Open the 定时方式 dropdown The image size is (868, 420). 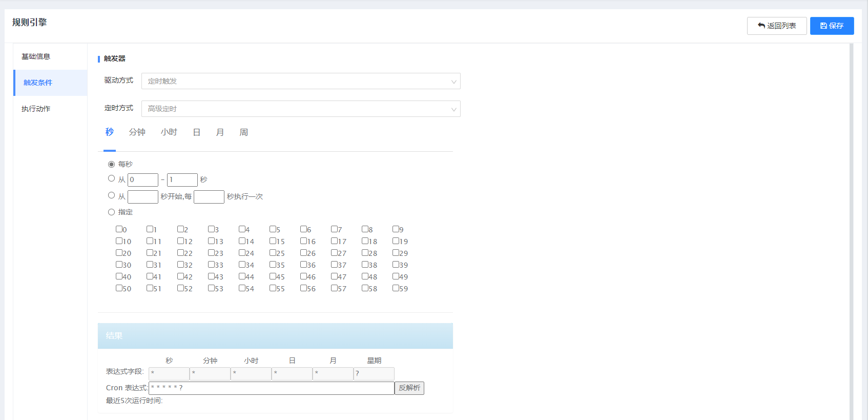[x=301, y=109]
